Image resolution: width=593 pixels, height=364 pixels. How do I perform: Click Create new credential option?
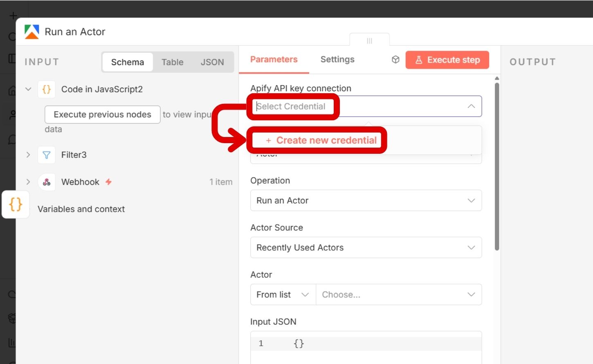pyautogui.click(x=321, y=140)
